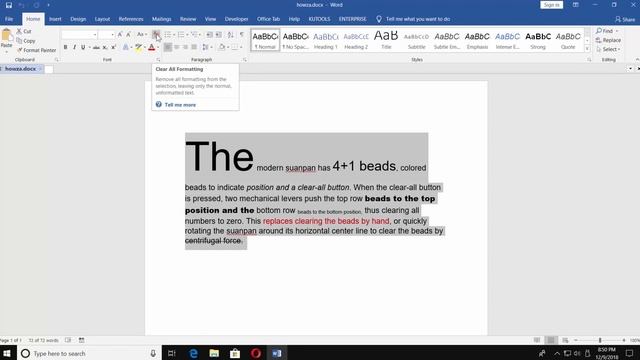The width and height of the screenshot is (640, 360).
Task: Click the Replace button
Action: pyautogui.click(x=609, y=40)
